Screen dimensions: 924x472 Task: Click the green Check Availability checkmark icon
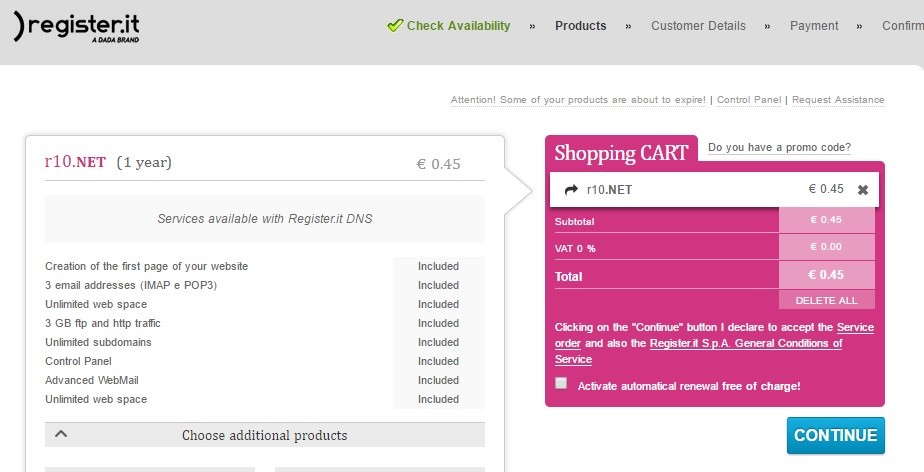pyautogui.click(x=395, y=25)
